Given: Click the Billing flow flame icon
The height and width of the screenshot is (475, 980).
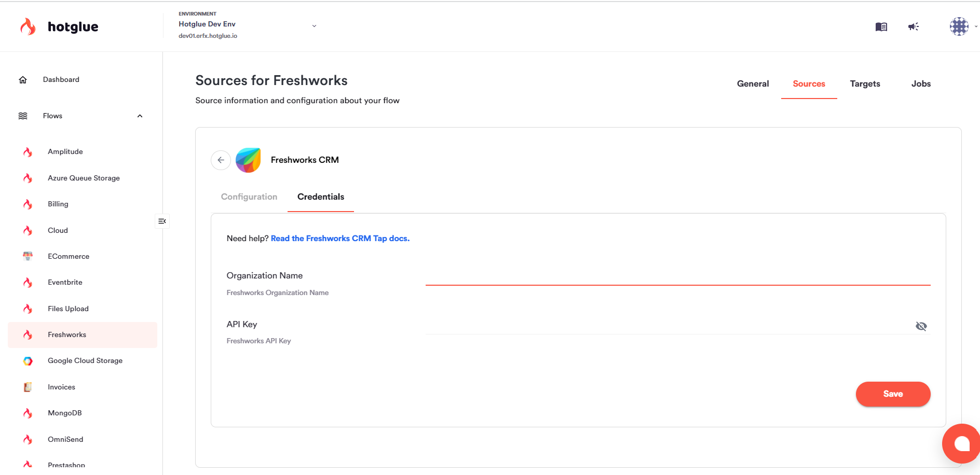Looking at the screenshot, I should click(28, 204).
